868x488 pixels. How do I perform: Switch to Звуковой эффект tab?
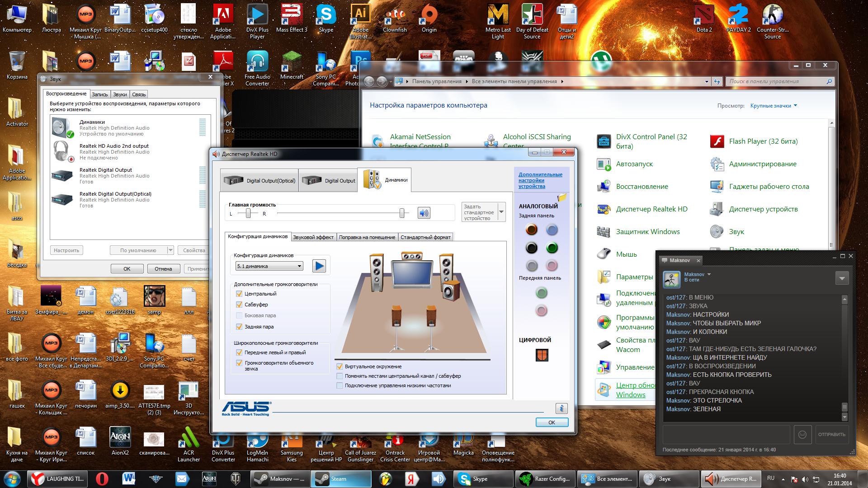[x=313, y=237]
